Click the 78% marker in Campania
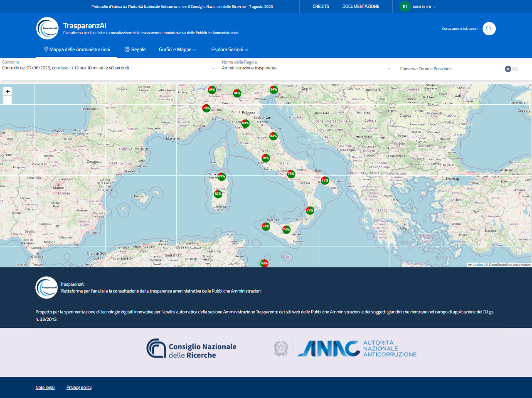The height and width of the screenshot is (398, 532). click(x=291, y=174)
